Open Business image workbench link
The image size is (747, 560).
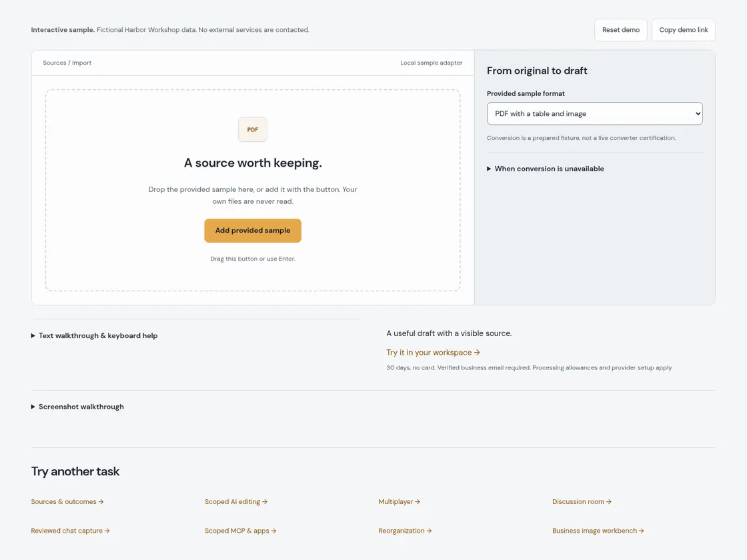pyautogui.click(x=598, y=531)
